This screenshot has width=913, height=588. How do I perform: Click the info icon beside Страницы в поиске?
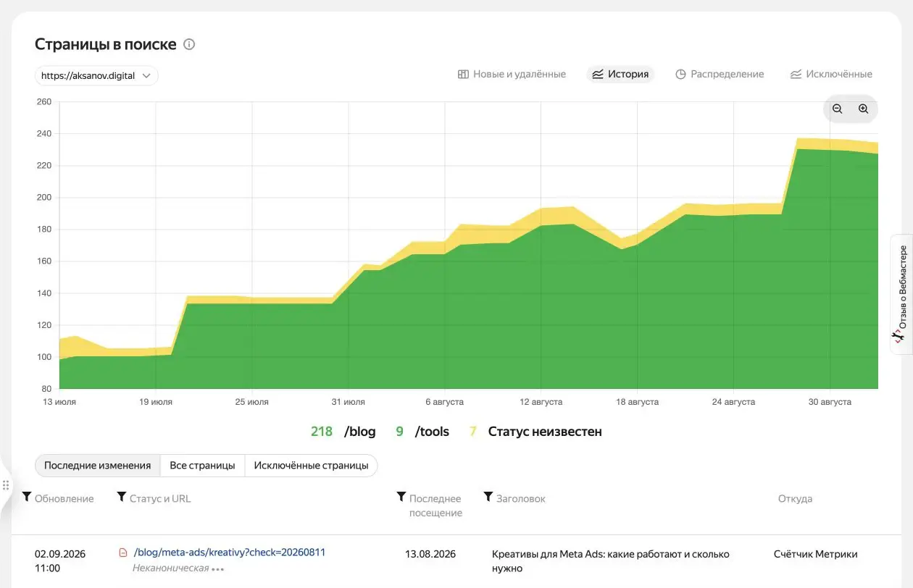click(x=189, y=44)
